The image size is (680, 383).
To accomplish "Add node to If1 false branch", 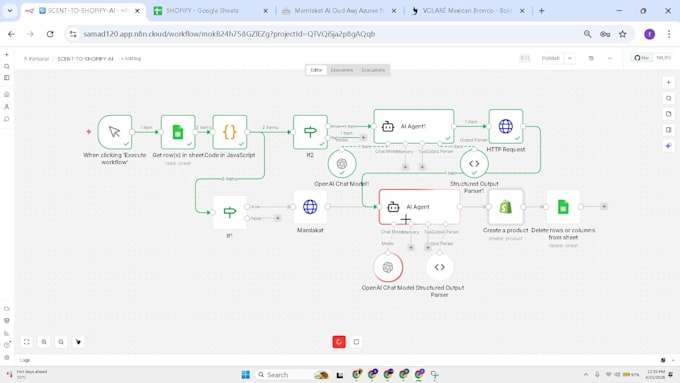I will 278,218.
